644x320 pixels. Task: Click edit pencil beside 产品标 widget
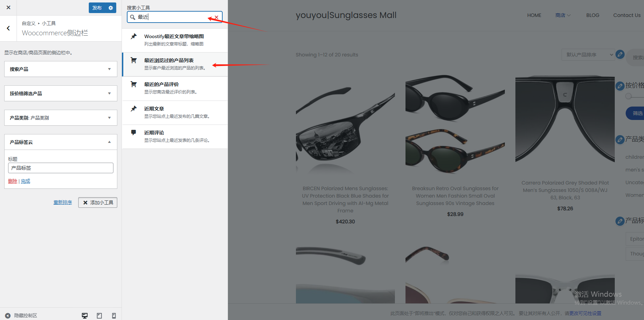(620, 221)
